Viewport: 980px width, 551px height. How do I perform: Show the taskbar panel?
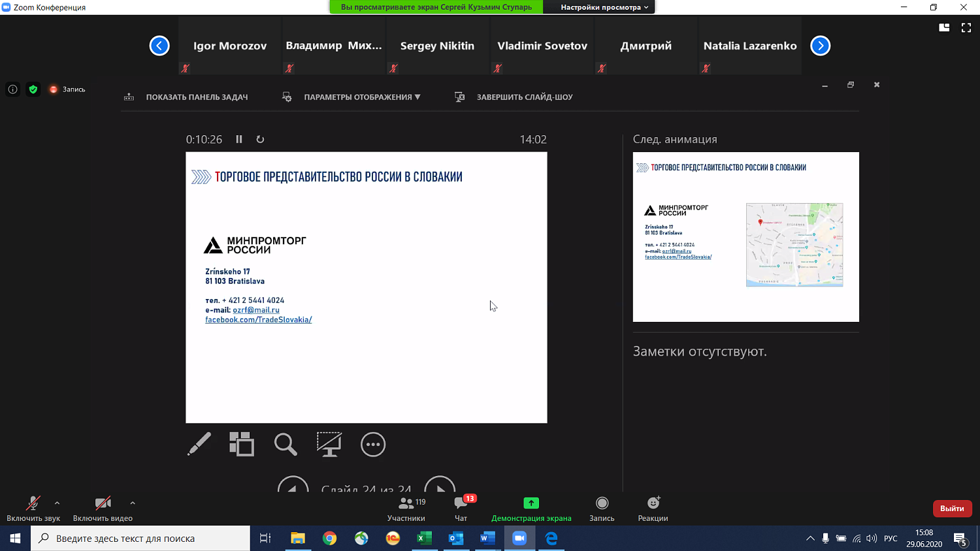point(186,97)
